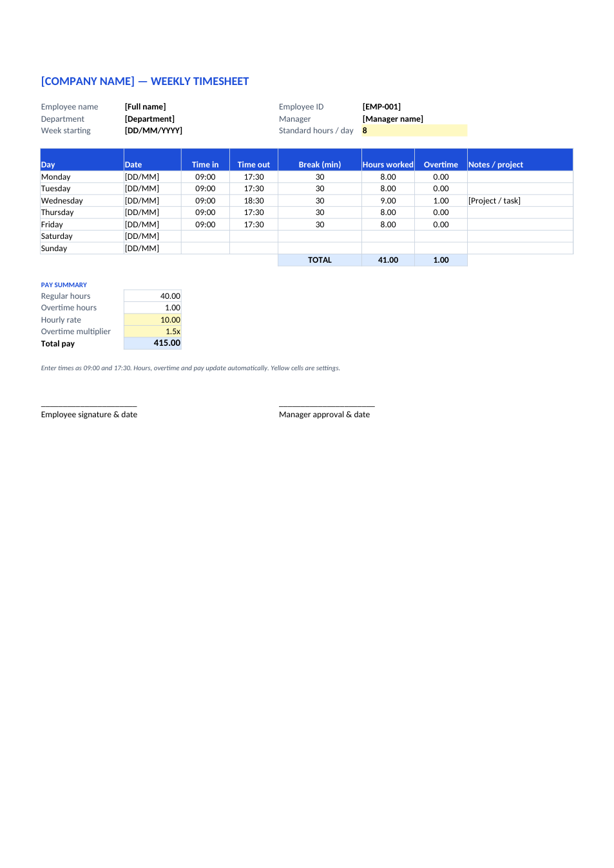Select Friday's 17:30 time out cell
Screen dimensions: 614x868
254,225
